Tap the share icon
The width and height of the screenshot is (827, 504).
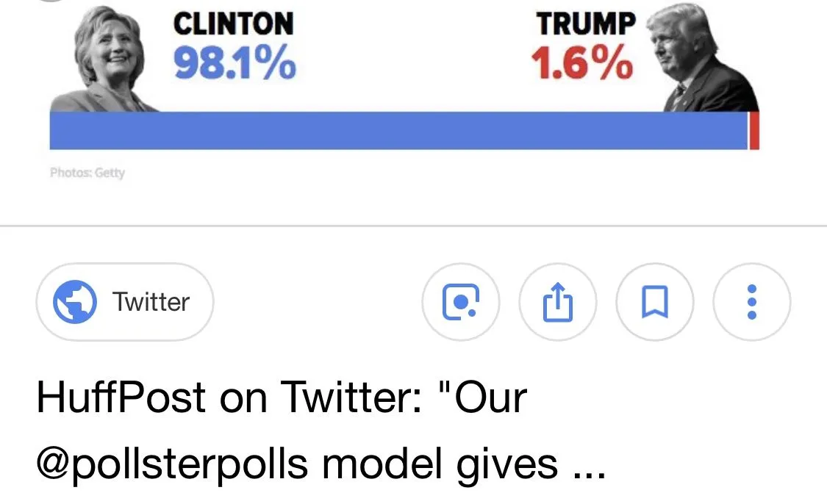(x=558, y=302)
